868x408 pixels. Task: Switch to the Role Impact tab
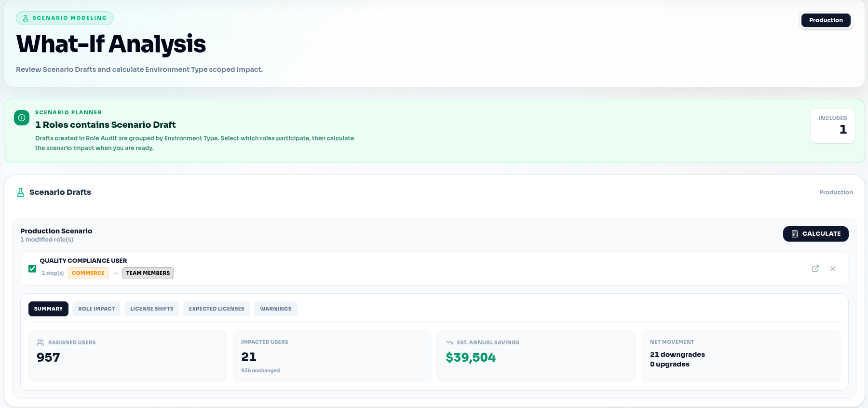(x=96, y=309)
